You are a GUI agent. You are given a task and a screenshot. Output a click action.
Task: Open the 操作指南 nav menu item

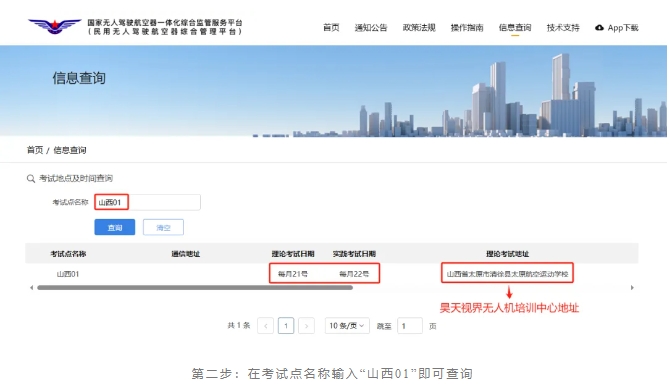467,28
